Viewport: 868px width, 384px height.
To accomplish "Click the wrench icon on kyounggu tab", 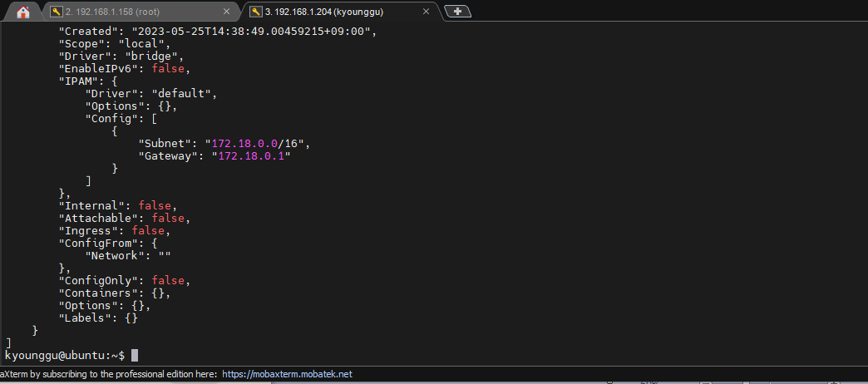I will (x=256, y=12).
